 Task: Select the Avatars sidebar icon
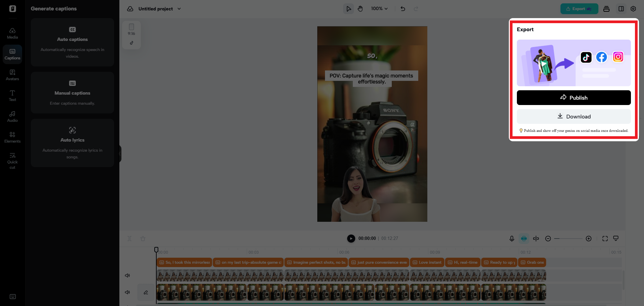click(12, 74)
